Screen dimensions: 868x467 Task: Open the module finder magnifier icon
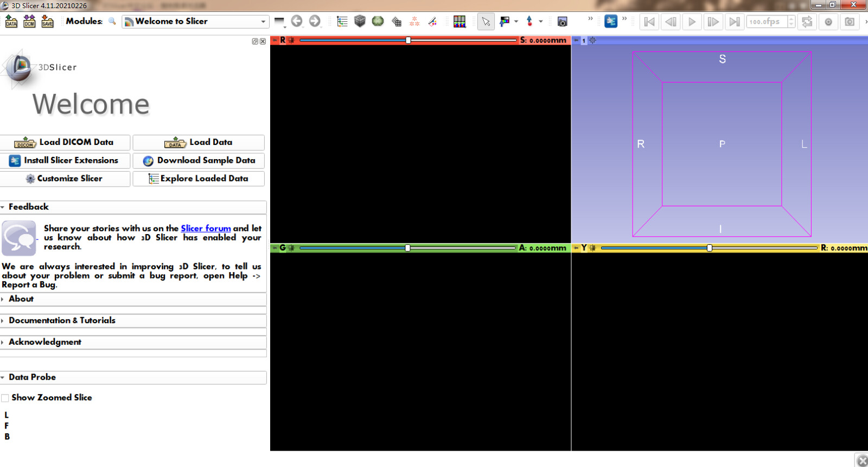112,21
